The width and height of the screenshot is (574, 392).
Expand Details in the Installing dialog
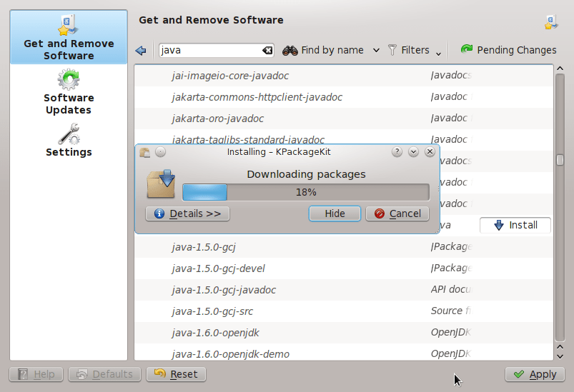pos(187,213)
